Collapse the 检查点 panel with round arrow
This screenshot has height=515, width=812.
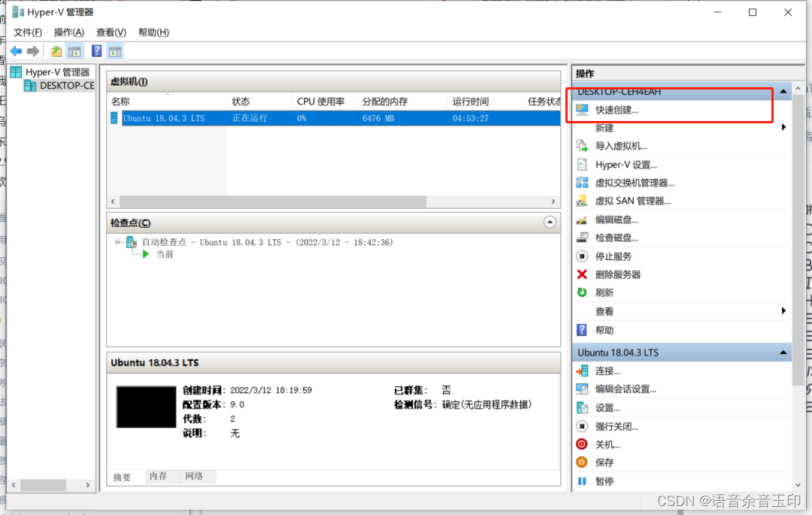pyautogui.click(x=550, y=223)
